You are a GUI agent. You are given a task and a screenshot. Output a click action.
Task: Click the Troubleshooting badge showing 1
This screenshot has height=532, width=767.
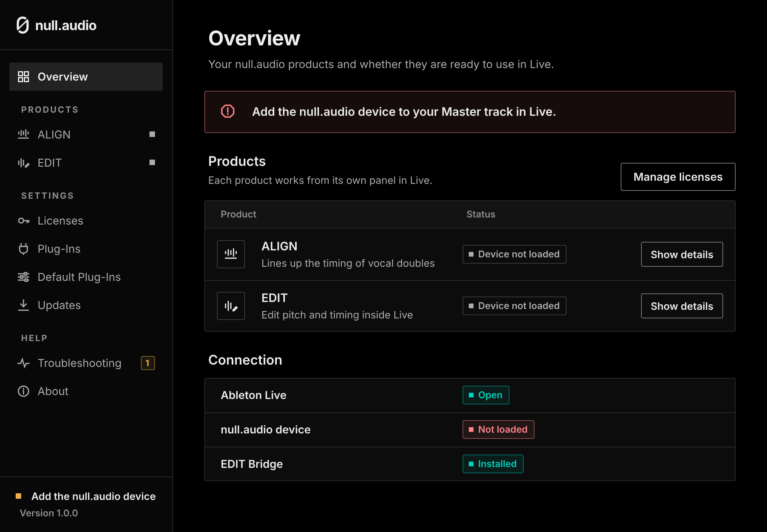click(x=148, y=363)
